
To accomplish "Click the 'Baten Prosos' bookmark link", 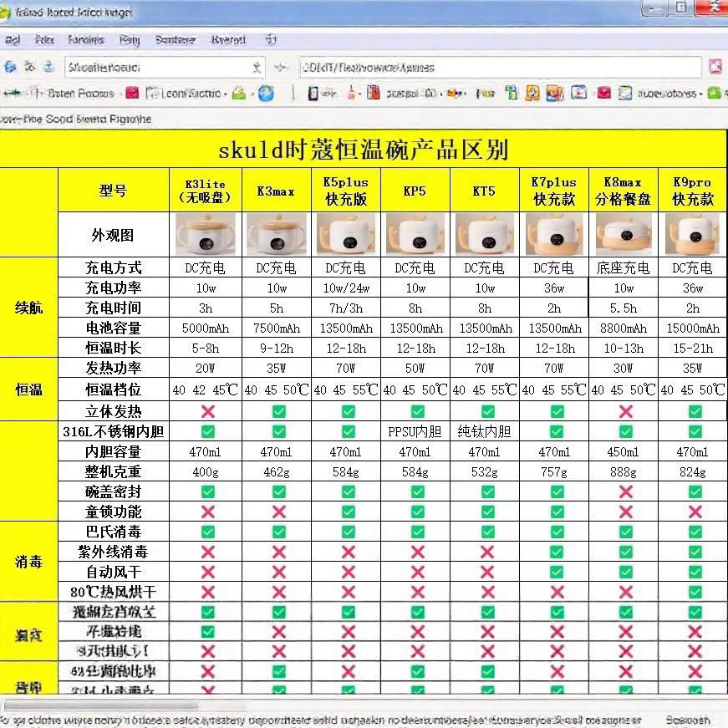I will click(81, 94).
